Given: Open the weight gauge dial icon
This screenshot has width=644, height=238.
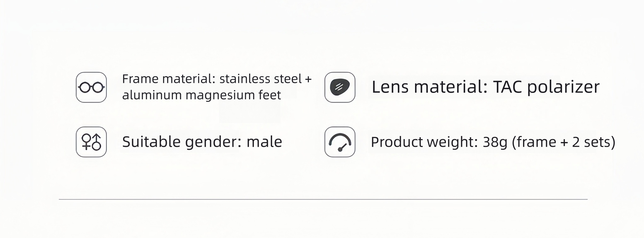Looking at the screenshot, I should click(x=340, y=142).
